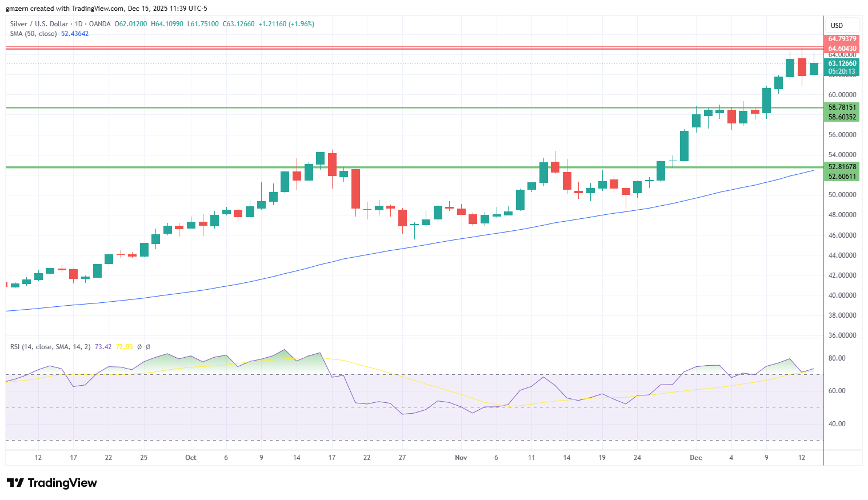Click the Dec label on the time axis
The width and height of the screenshot is (868, 500).
696,458
